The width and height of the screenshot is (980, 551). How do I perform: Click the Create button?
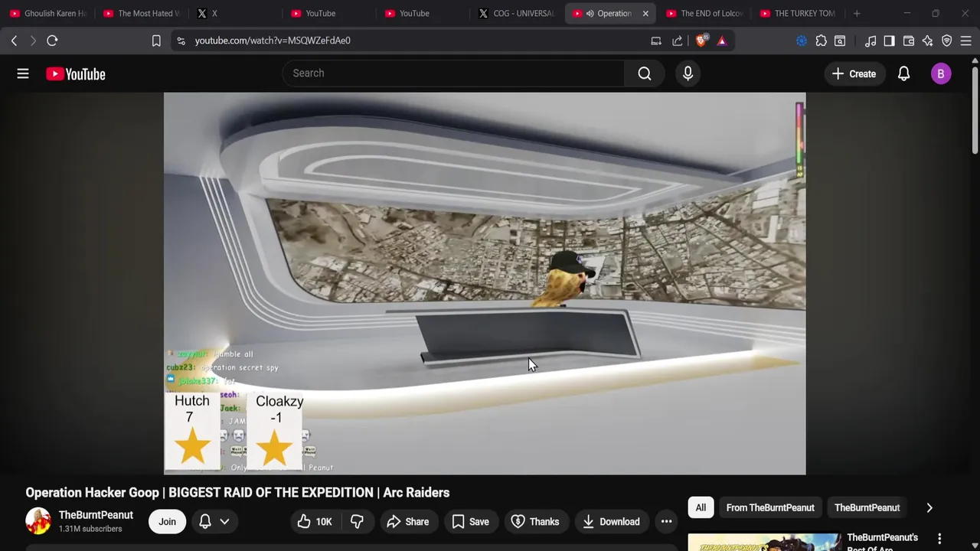pos(854,73)
